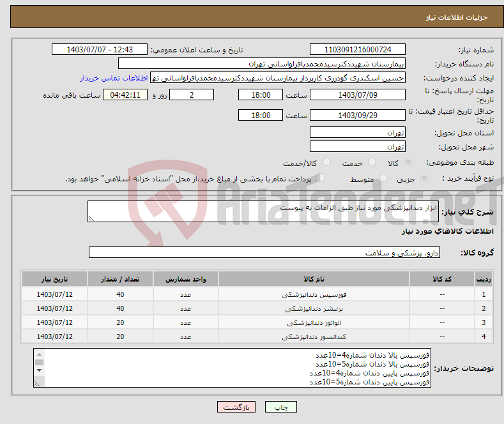The height and width of the screenshot is (424, 504).
Task: Click the response deadline time 18:00 field
Action: [261, 95]
